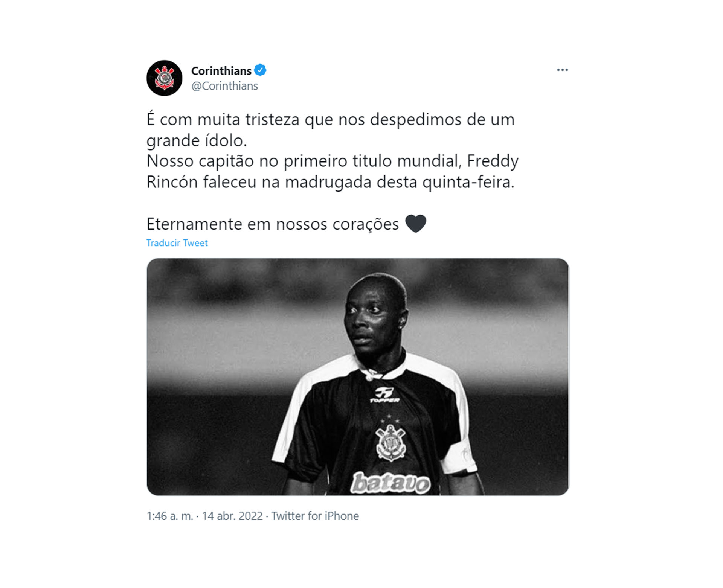Click the 14 abr. 2022 date
This screenshot has height=588, width=723.
[x=232, y=516]
